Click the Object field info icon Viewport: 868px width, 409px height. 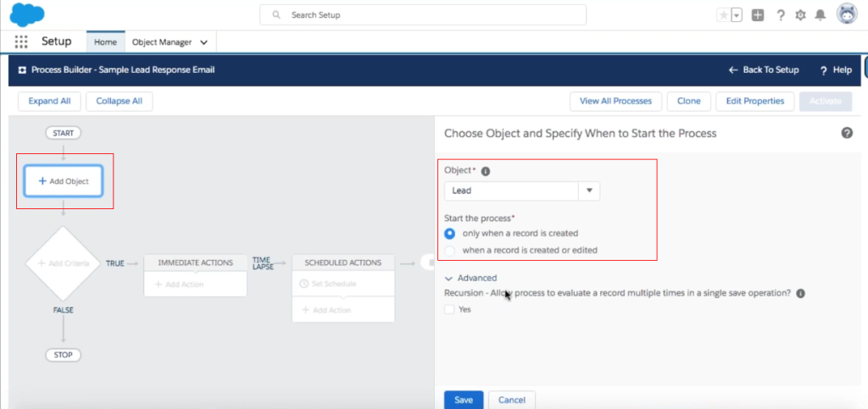click(486, 171)
